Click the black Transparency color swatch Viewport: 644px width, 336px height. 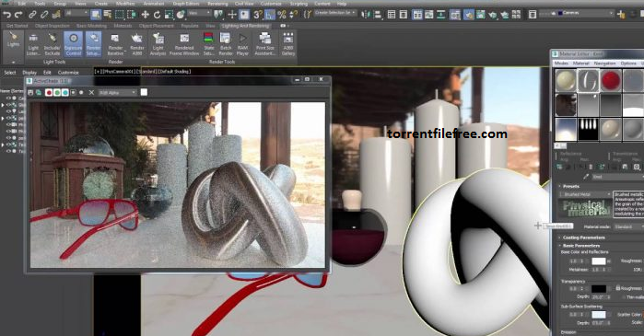pyautogui.click(x=599, y=289)
